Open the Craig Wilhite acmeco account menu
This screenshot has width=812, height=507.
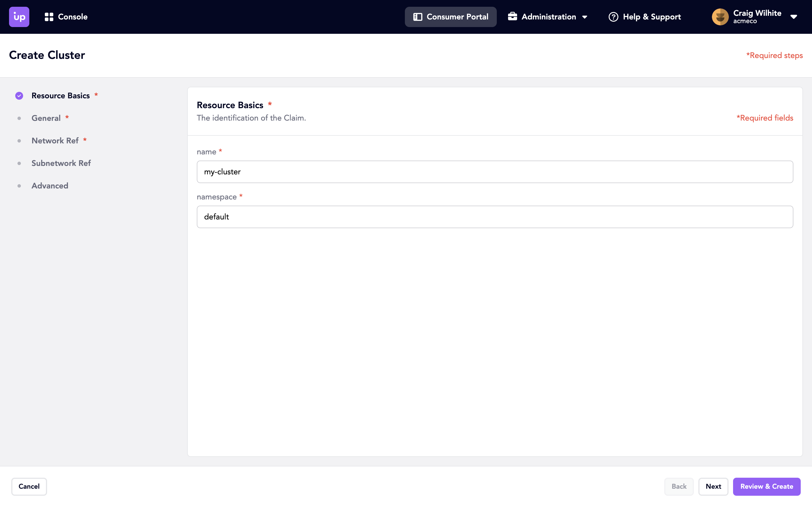pyautogui.click(x=757, y=17)
